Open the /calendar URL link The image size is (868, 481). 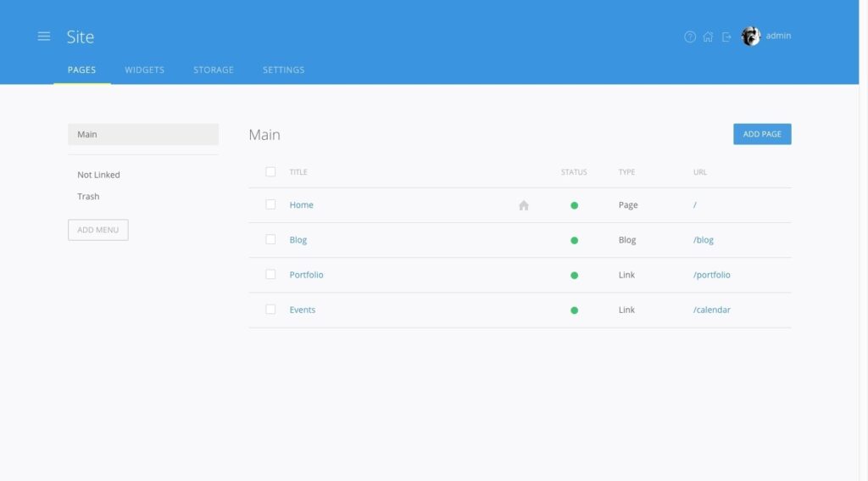coord(711,310)
